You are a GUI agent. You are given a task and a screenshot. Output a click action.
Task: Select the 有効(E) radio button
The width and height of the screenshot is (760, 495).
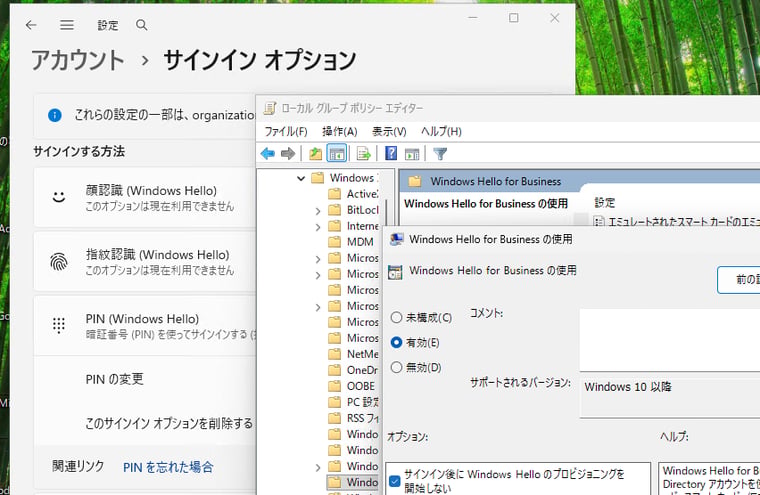tap(396, 342)
